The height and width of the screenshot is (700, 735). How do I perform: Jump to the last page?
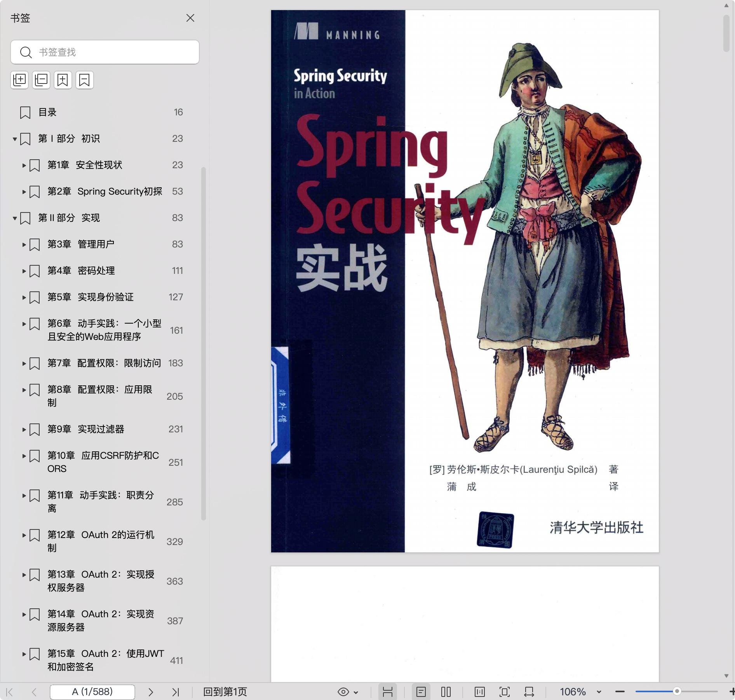[176, 692]
